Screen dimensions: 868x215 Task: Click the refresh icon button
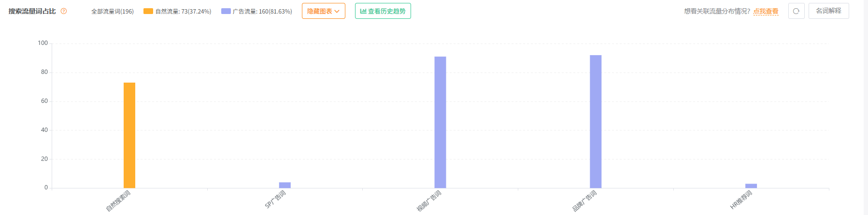coord(796,11)
